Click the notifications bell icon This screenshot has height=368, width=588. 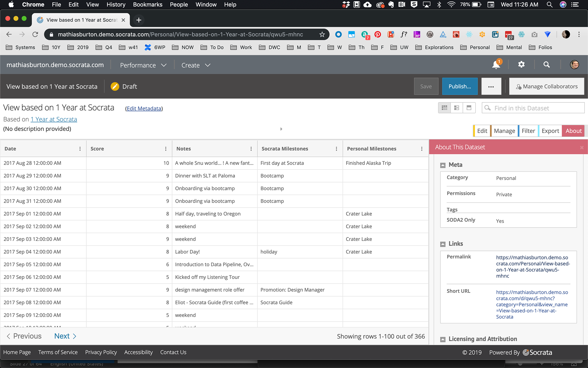click(496, 65)
